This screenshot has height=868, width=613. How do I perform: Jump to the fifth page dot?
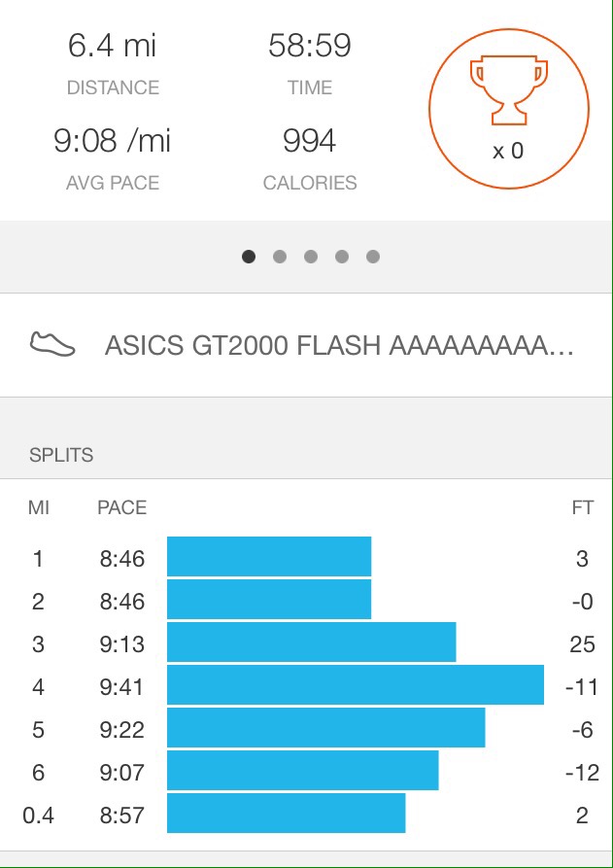click(373, 257)
